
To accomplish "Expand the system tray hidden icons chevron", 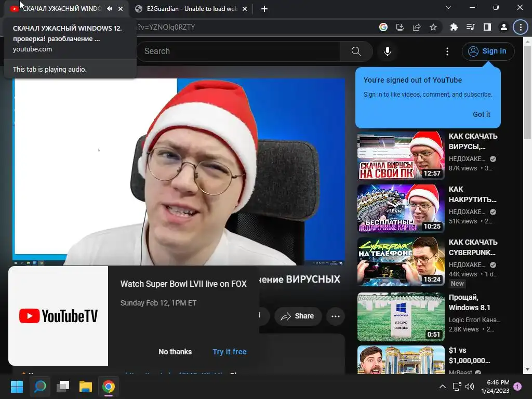I will tap(443, 387).
